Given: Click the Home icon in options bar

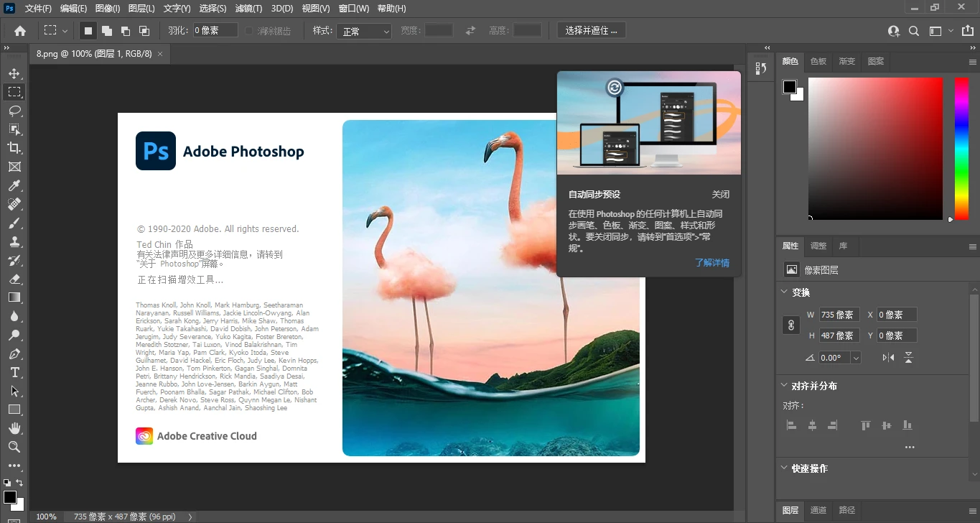Looking at the screenshot, I should tap(20, 31).
